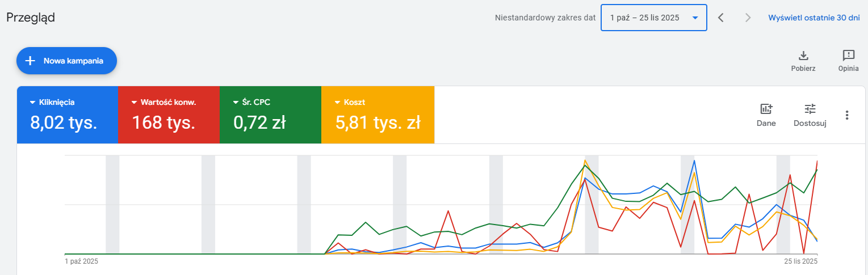Click the red 168 tys. scorecard value
Screen dimensions: 868x275
tap(163, 122)
